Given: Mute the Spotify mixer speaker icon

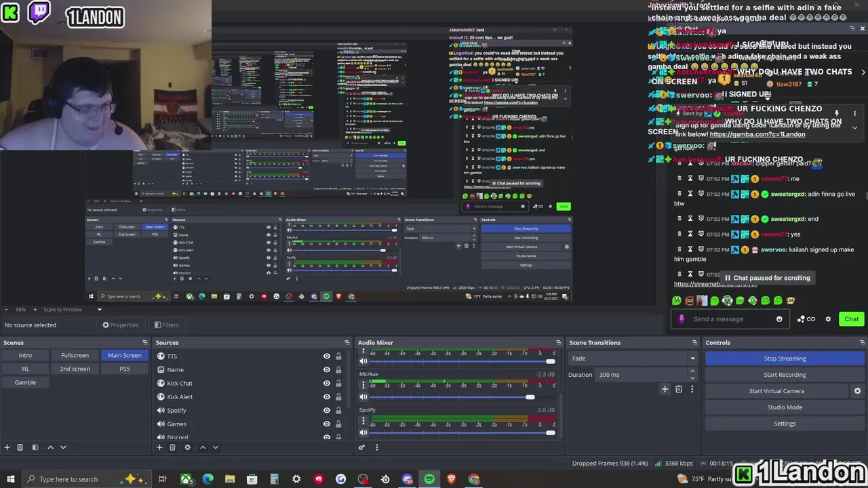Looking at the screenshot, I should point(363,432).
